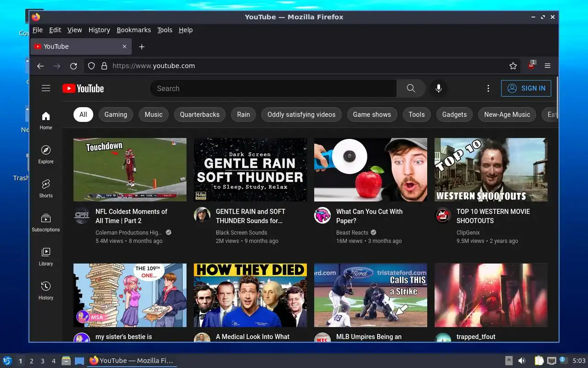
Task: Click the volume speaker tray icon
Action: point(522,361)
